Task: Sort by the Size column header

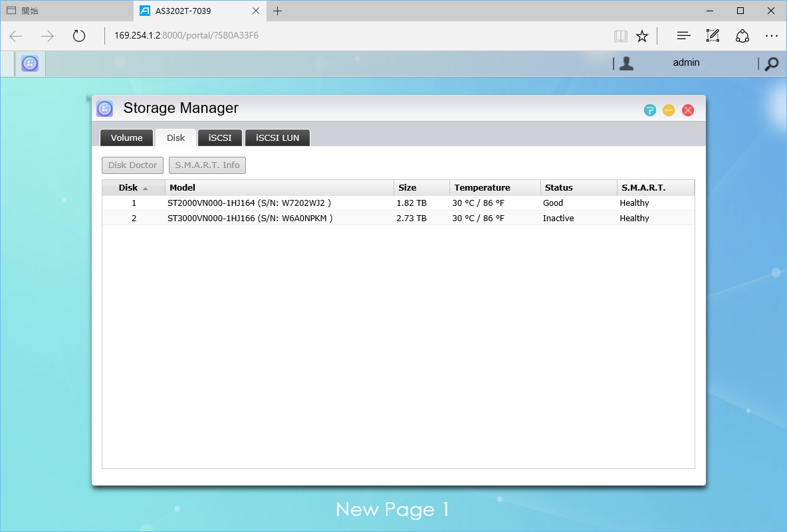Action: 421,187
